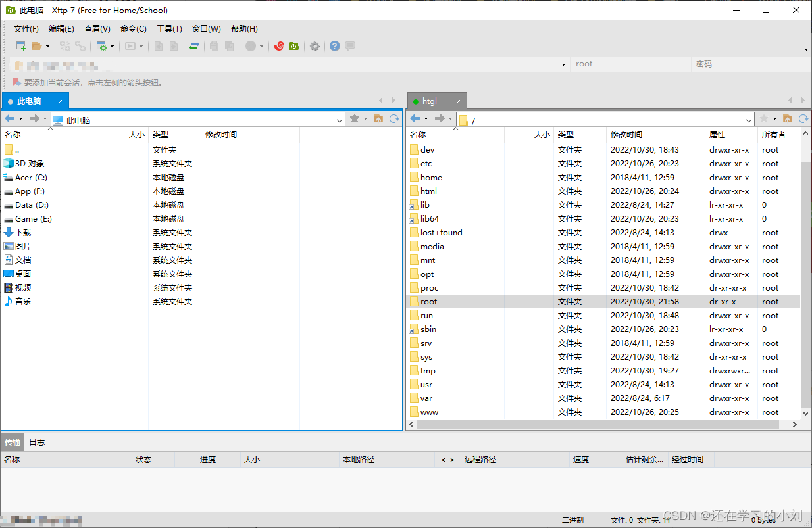Go forward in remote pane navigation
Screen dimensions: 812x528
440,118
